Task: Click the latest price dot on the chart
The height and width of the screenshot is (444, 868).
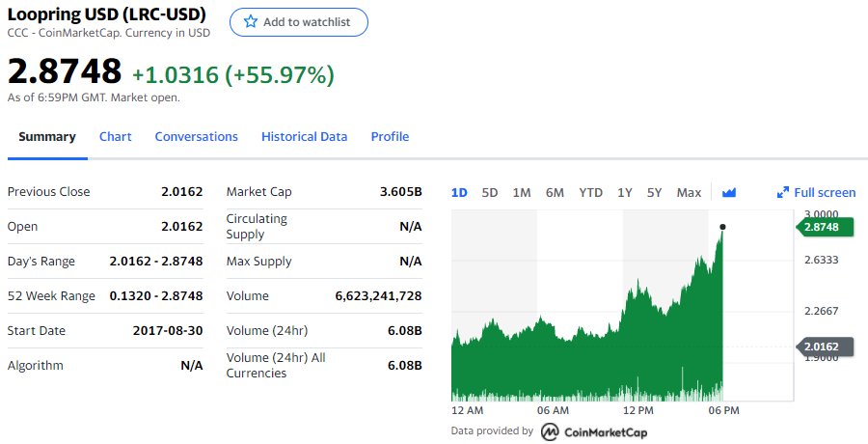Action: click(722, 227)
